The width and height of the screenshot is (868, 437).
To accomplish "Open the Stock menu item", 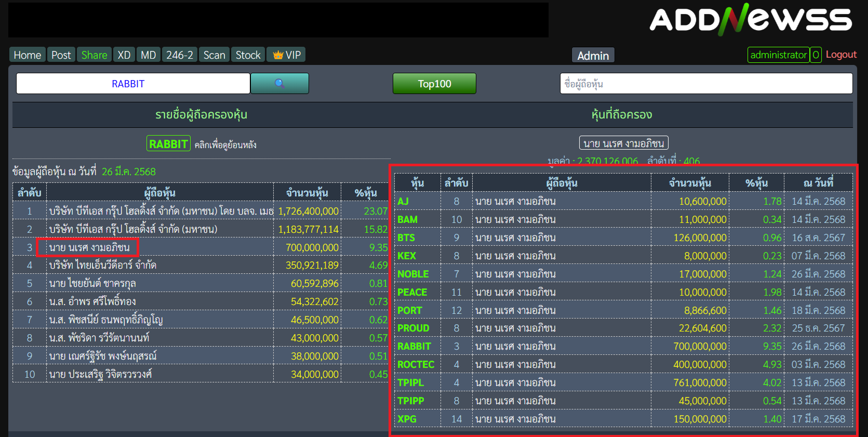I will 248,55.
